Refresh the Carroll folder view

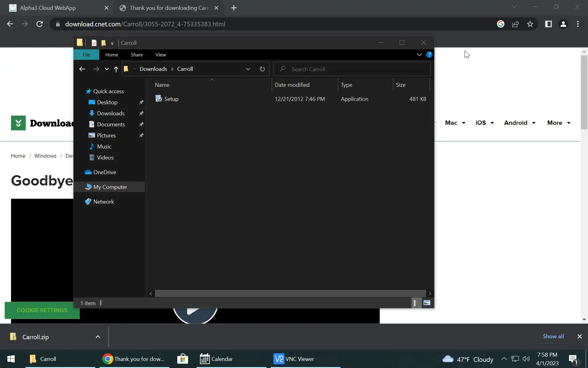click(262, 69)
